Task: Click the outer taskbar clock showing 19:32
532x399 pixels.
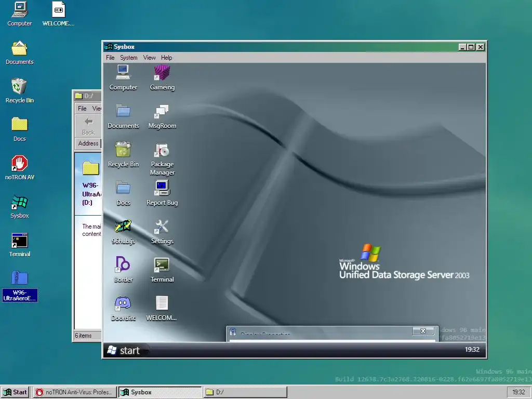Action: tap(519, 392)
